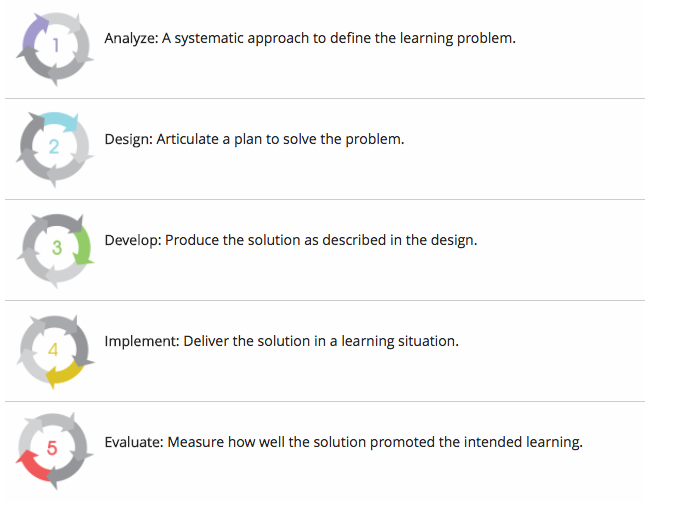
Task: Click the divider line below Analyze row
Action: [x=325, y=98]
